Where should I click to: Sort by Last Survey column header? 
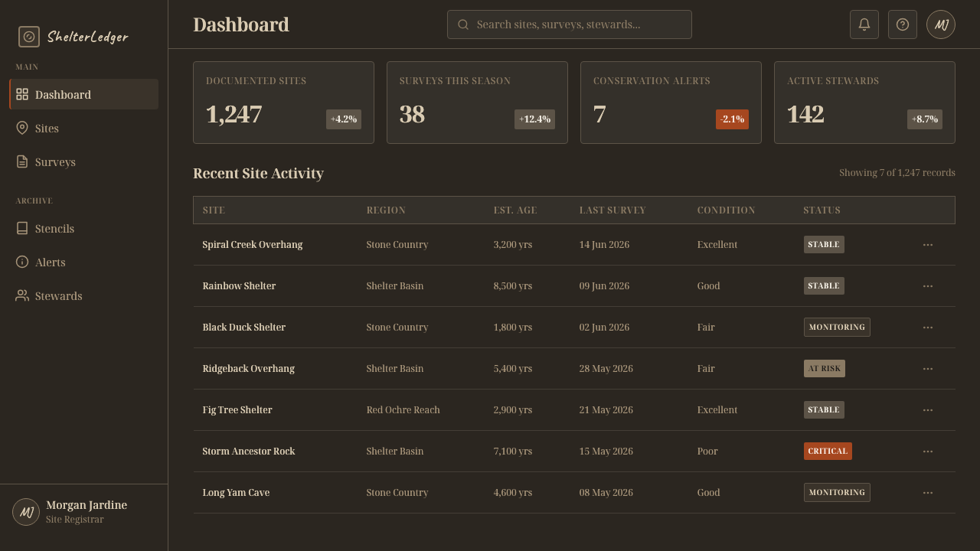[x=612, y=210]
